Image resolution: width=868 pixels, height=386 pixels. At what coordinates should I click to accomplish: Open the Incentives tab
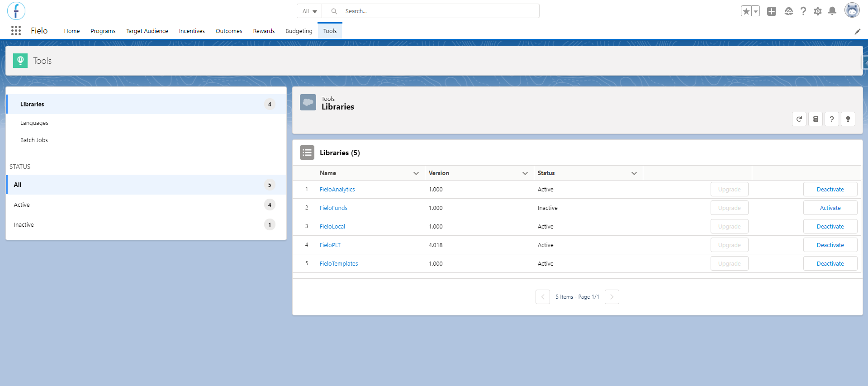pos(192,31)
